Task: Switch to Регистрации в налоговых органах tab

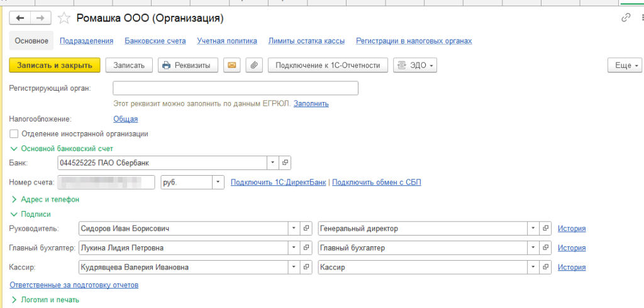Action: tap(414, 41)
